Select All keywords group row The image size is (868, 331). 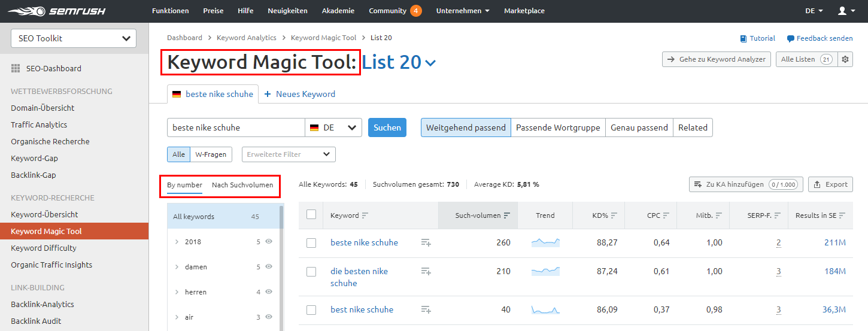click(x=223, y=217)
